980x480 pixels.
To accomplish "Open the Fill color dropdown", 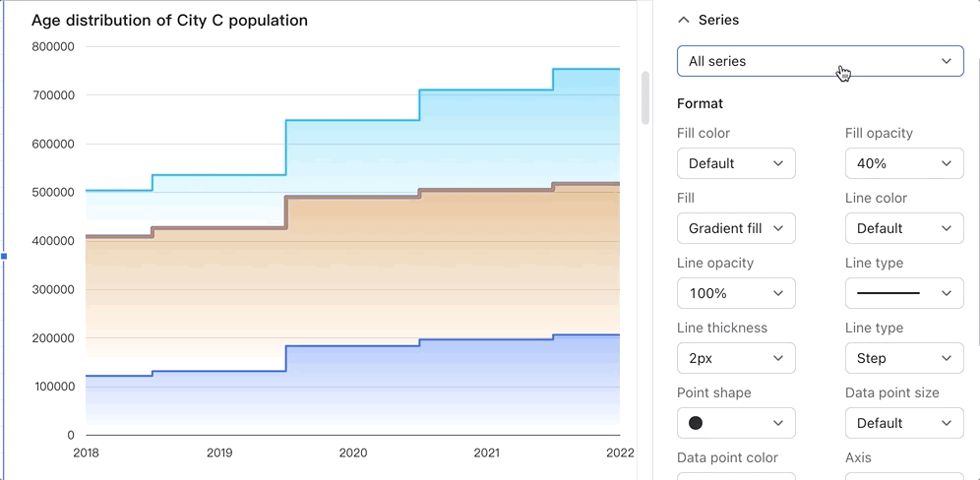I will pyautogui.click(x=736, y=163).
